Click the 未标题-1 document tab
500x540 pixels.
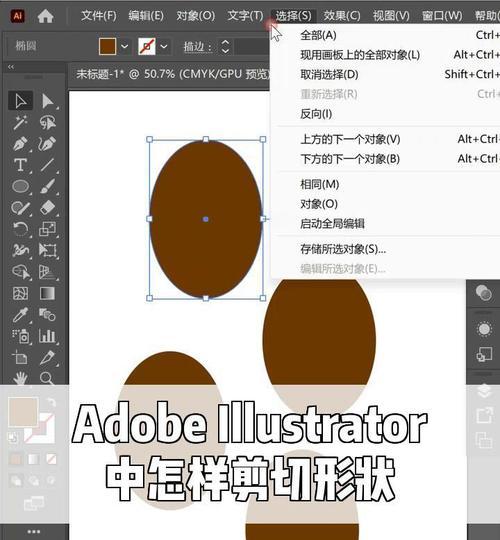172,74
